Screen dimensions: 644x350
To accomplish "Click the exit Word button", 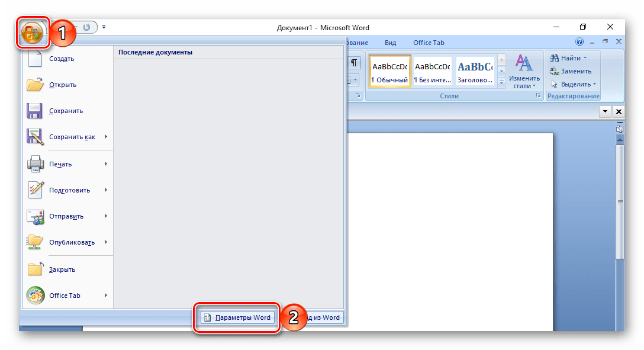I will (323, 317).
